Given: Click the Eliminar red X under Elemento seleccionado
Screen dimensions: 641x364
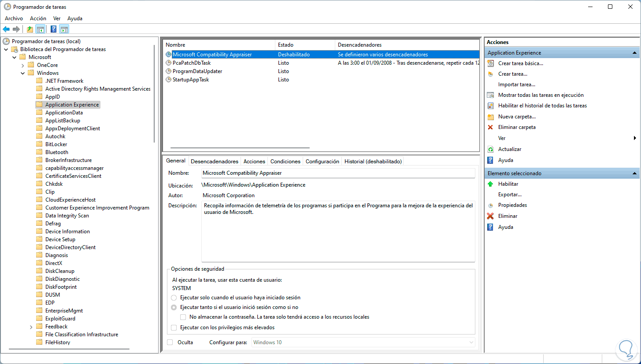Looking at the screenshot, I should tap(490, 216).
